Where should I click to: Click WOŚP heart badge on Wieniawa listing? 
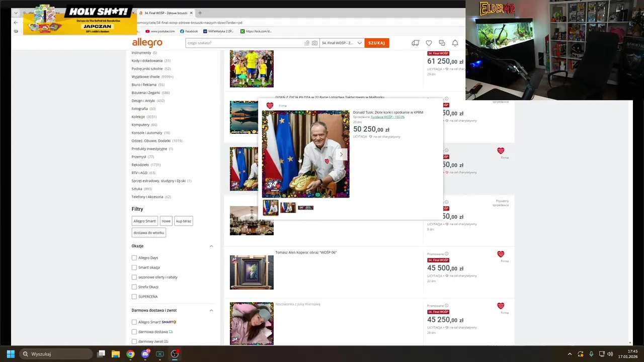pyautogui.click(x=501, y=306)
